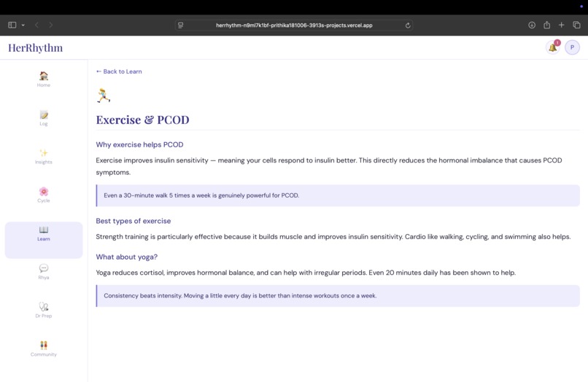Click the paragraph starting 'Exercise improves insulin'
The width and height of the screenshot is (588, 382).
click(x=329, y=166)
